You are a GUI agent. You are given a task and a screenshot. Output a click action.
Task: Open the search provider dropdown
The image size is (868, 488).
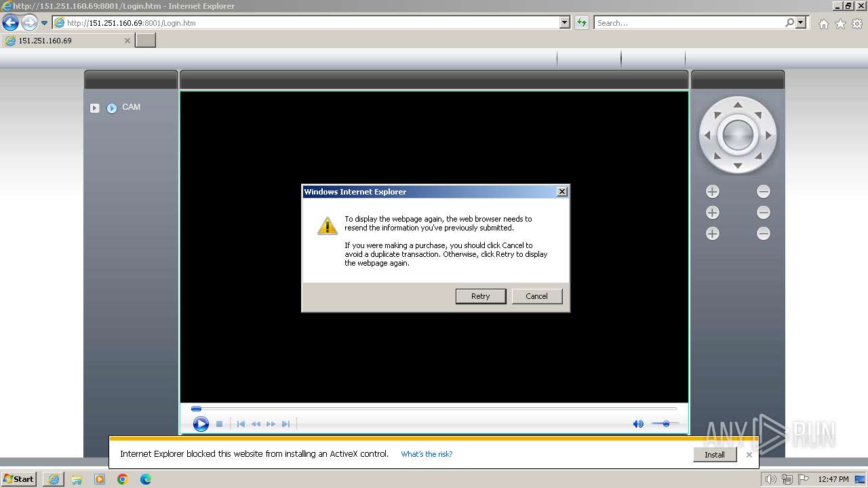pyautogui.click(x=801, y=22)
